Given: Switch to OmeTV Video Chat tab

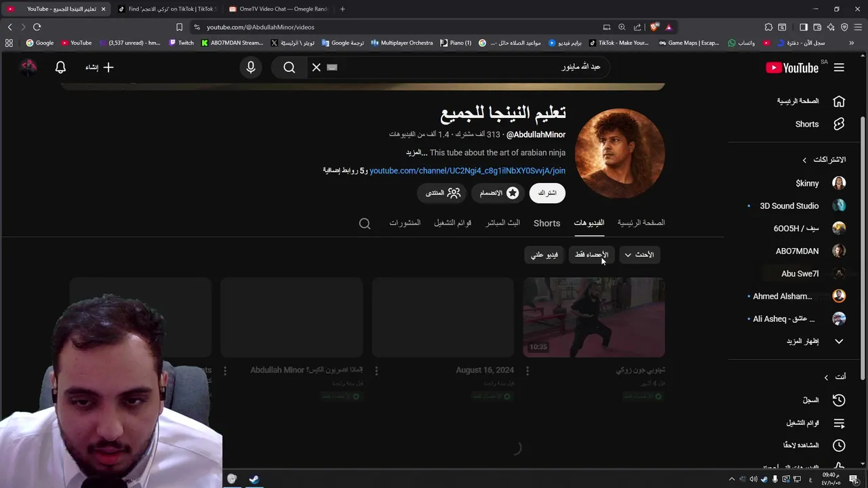Looking at the screenshot, I should tap(278, 9).
